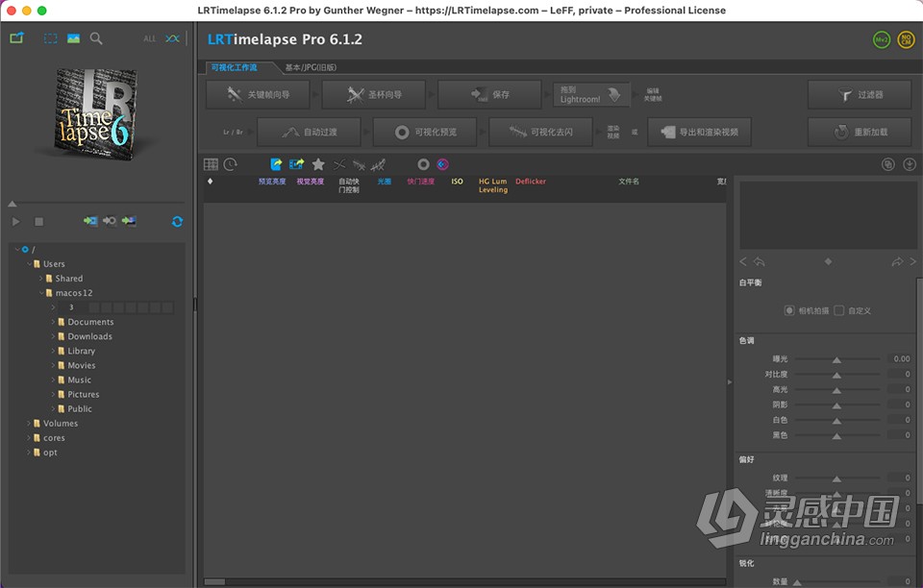The width and height of the screenshot is (923, 588).
Task: Expand the Shared folder node
Action: pyautogui.click(x=41, y=278)
